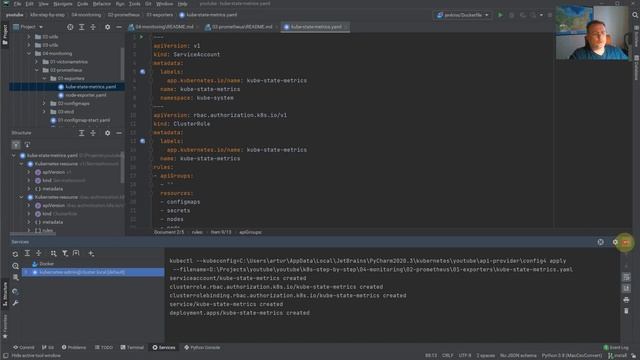Viewport: 640px width, 360px height.
Task: Expand first apiVersion v1 structure node
Action: pos(29,172)
